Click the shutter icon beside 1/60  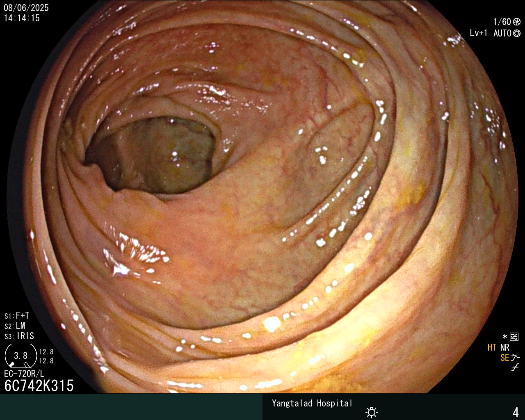click(x=517, y=22)
